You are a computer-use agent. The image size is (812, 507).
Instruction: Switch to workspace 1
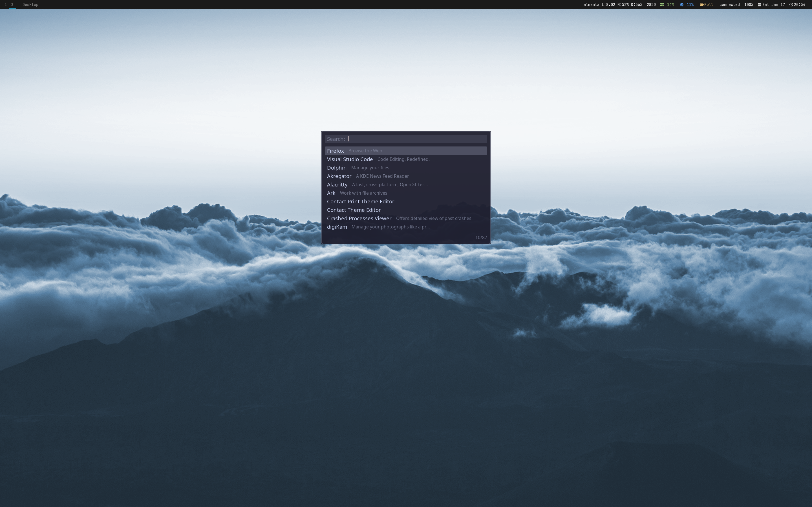tap(5, 4)
